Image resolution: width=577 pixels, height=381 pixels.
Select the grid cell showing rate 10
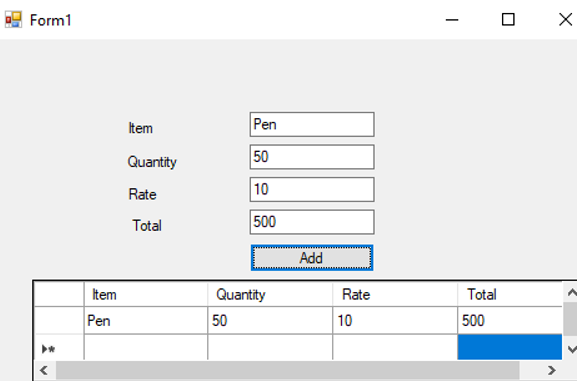[395, 321]
